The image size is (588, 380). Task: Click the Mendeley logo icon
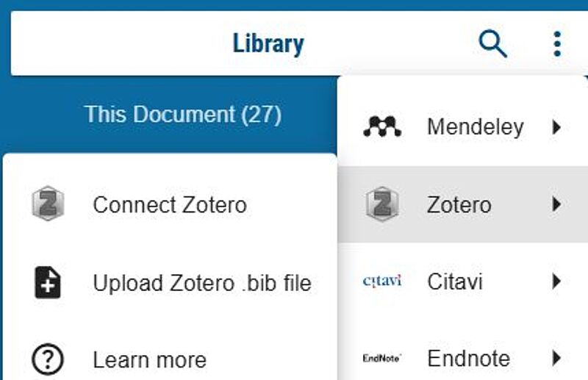(x=382, y=127)
